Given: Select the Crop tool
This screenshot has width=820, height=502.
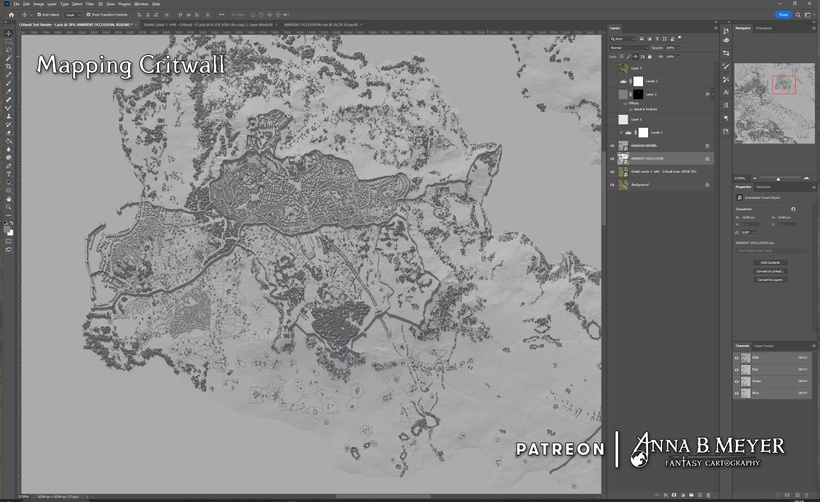Looking at the screenshot, I should [x=8, y=68].
